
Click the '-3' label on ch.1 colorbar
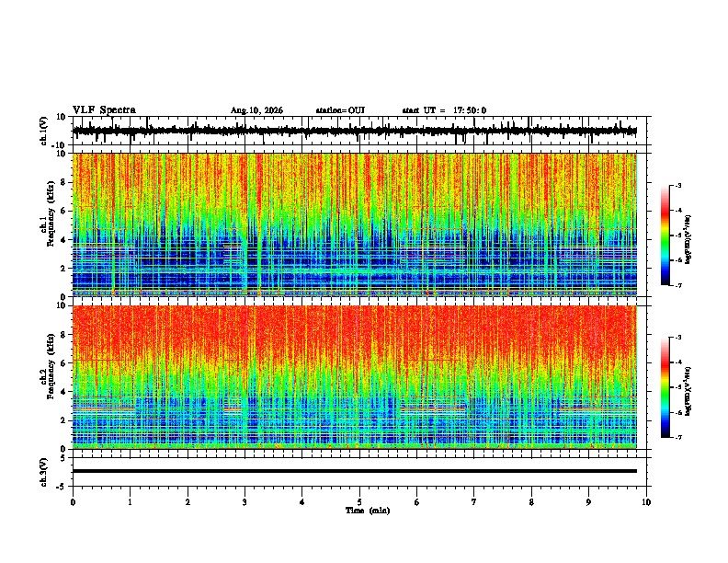(678, 185)
